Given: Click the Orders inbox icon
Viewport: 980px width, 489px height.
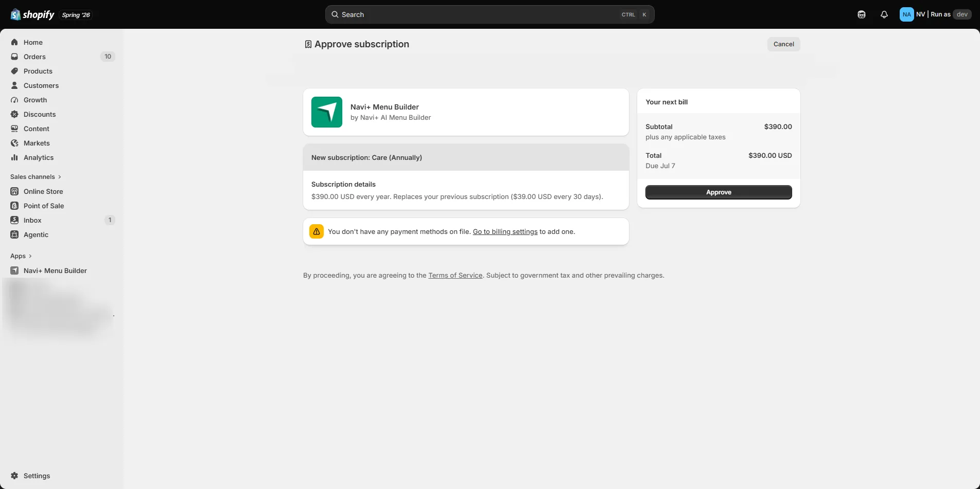Looking at the screenshot, I should tap(14, 57).
